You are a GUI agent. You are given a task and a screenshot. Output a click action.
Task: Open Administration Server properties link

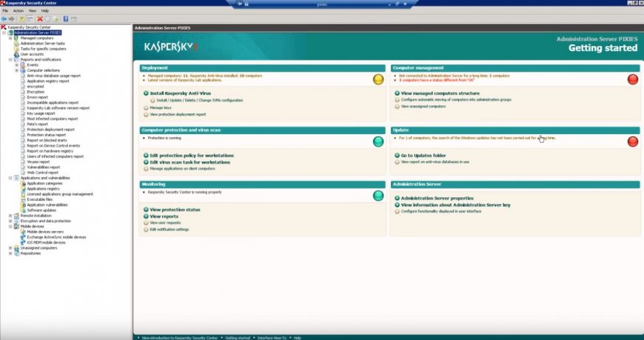(437, 199)
